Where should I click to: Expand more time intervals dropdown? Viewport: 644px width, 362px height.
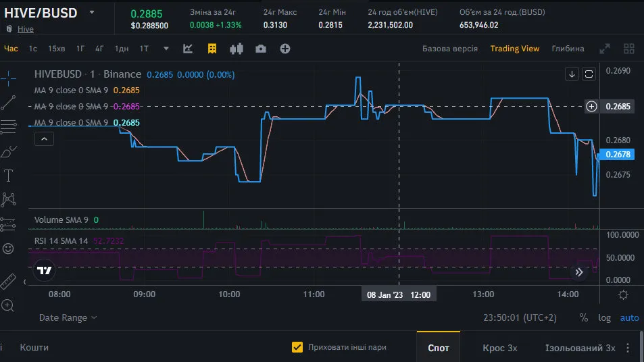click(166, 49)
